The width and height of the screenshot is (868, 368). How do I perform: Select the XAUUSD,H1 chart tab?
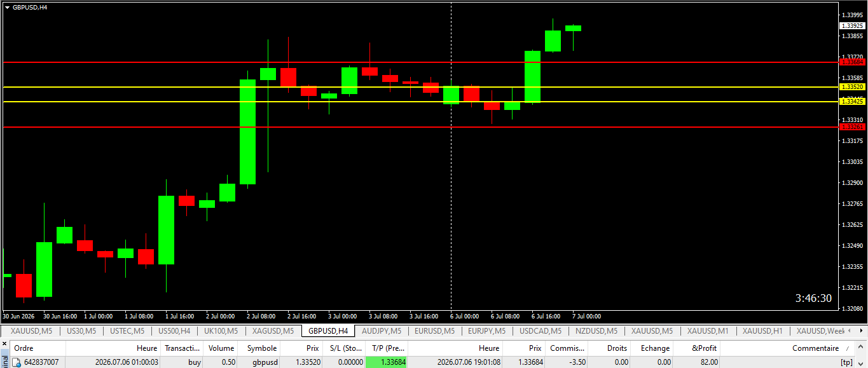(x=763, y=331)
